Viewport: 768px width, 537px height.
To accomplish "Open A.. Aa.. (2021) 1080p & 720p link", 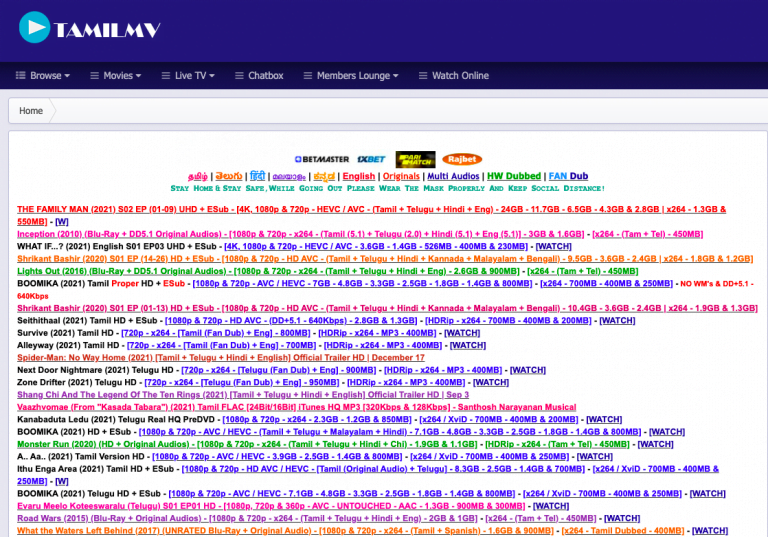I will (x=277, y=457).
